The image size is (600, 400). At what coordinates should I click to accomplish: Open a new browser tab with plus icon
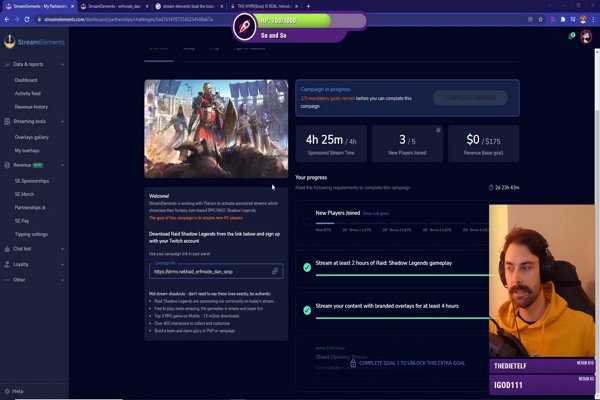308,6
